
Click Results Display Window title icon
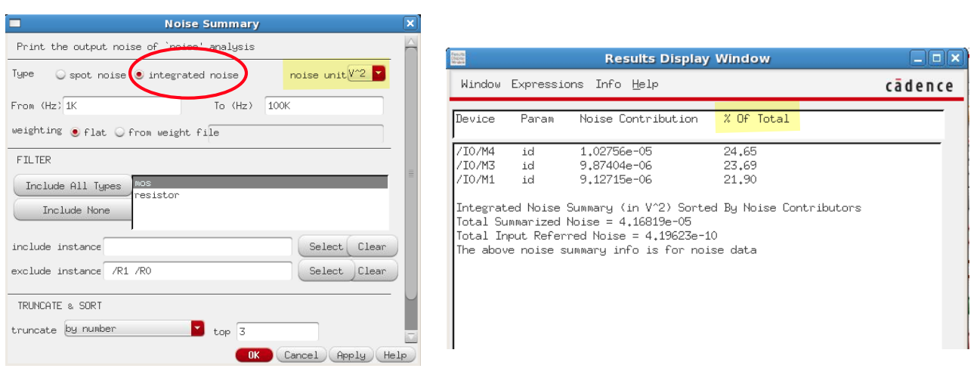point(457,58)
